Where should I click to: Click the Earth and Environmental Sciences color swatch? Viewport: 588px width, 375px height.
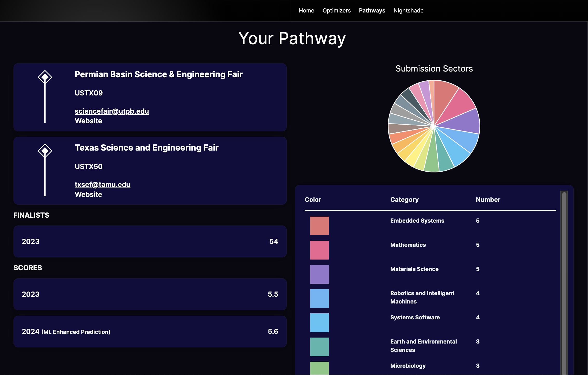tap(319, 347)
